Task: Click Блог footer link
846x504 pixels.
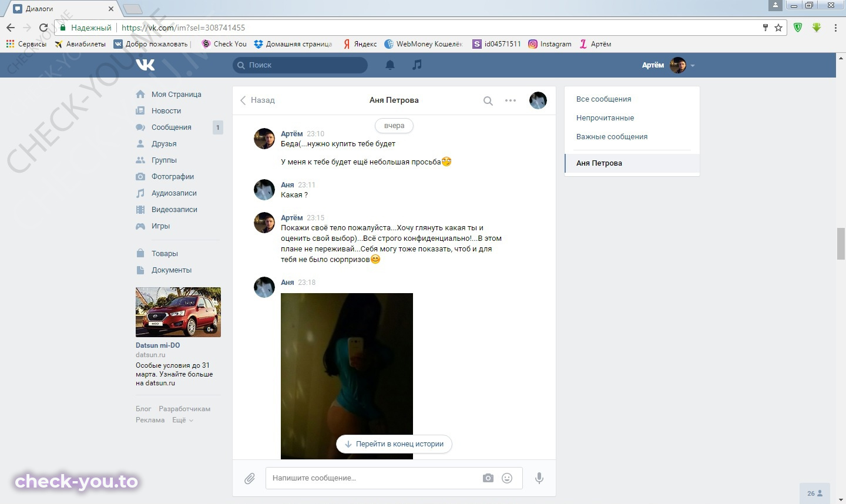Action: pyautogui.click(x=143, y=409)
